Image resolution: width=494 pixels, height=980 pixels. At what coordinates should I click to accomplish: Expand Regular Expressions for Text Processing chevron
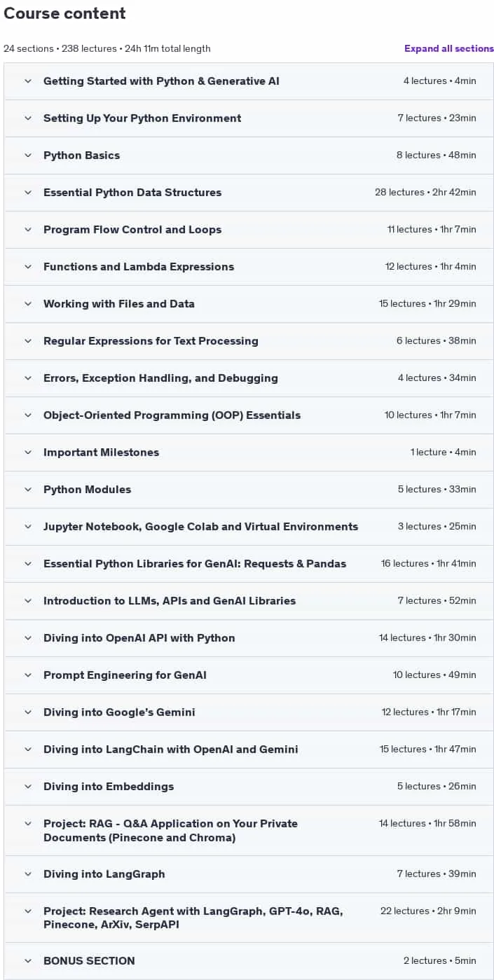click(28, 341)
